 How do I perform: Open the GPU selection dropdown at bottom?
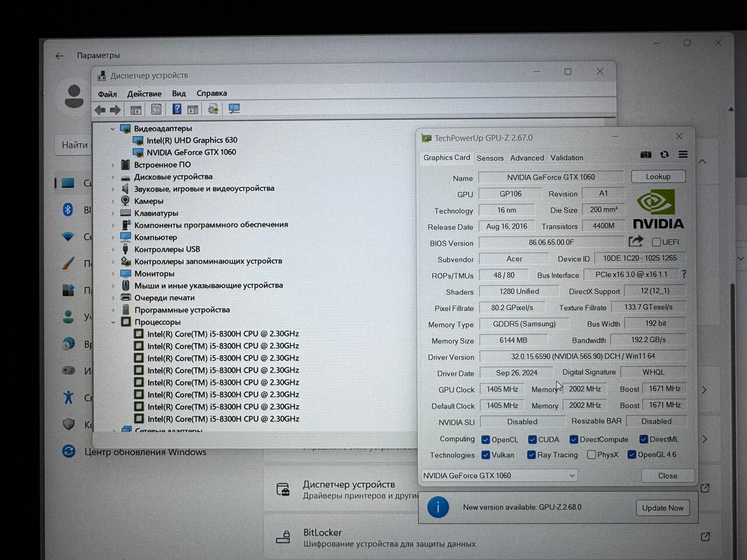click(x=499, y=475)
